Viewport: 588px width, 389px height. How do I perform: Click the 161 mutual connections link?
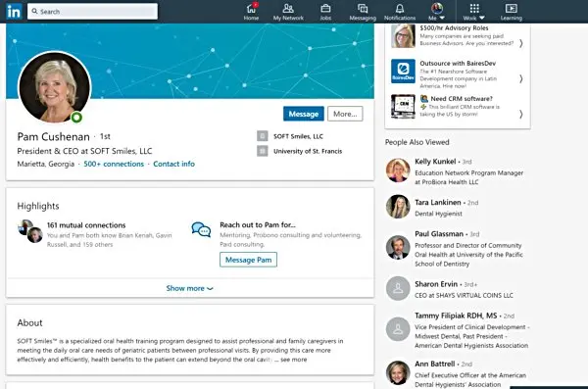point(86,225)
